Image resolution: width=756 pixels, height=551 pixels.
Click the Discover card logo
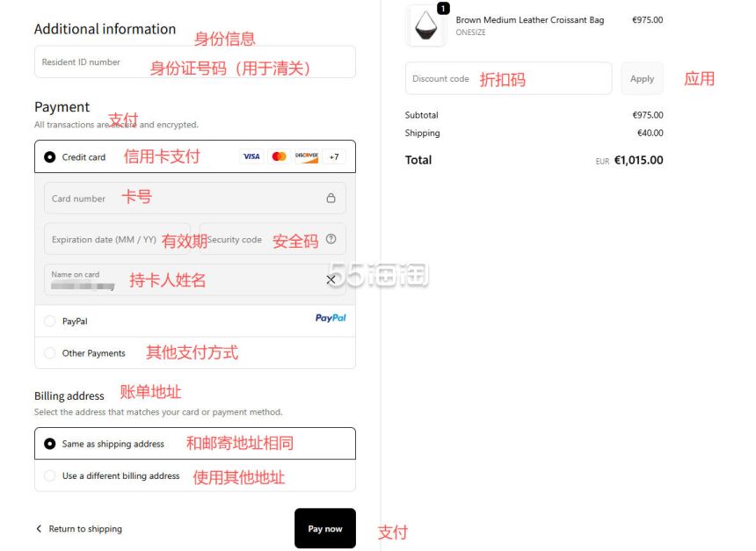pos(307,156)
